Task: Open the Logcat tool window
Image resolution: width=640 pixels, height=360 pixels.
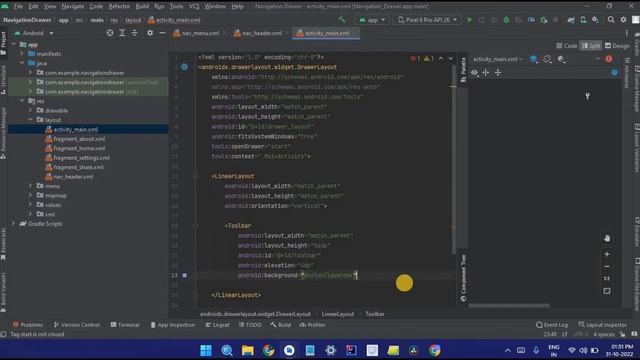Action: pyautogui.click(x=218, y=325)
